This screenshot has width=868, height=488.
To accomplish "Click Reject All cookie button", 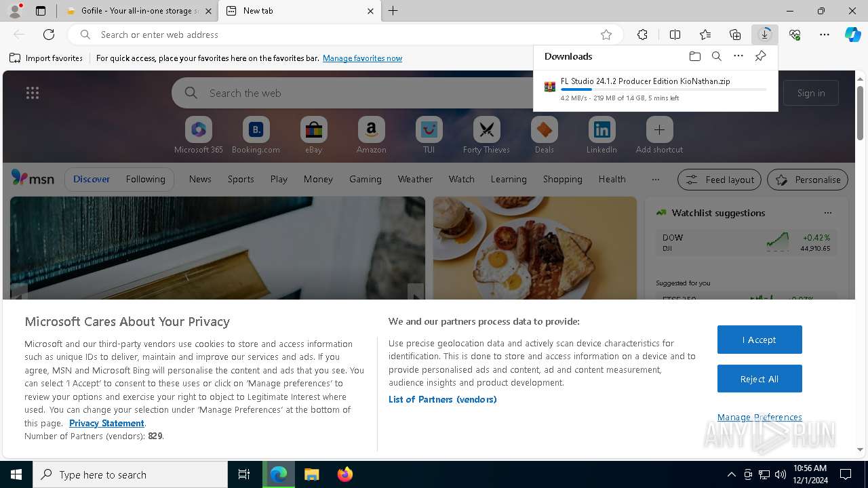I will tap(759, 379).
